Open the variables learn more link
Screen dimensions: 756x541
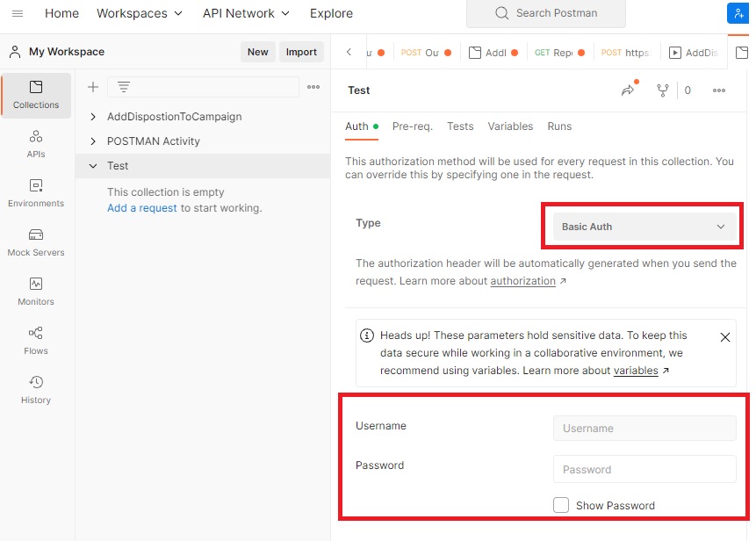pyautogui.click(x=636, y=371)
